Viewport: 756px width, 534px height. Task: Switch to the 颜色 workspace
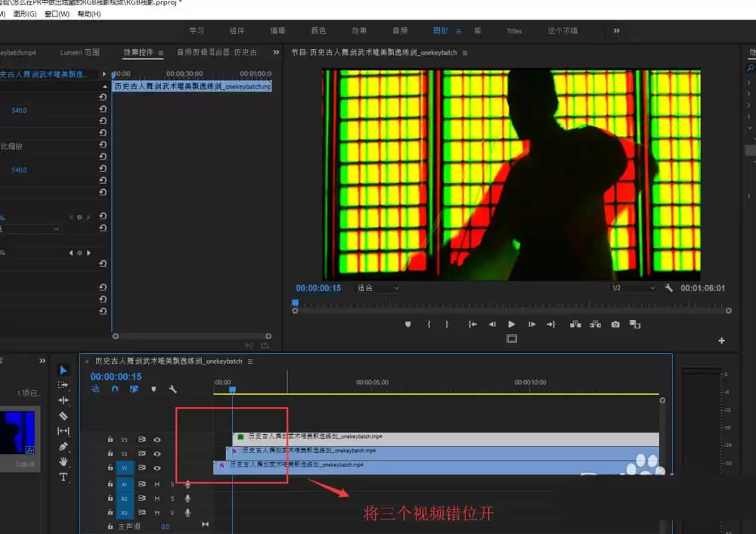[x=319, y=30]
